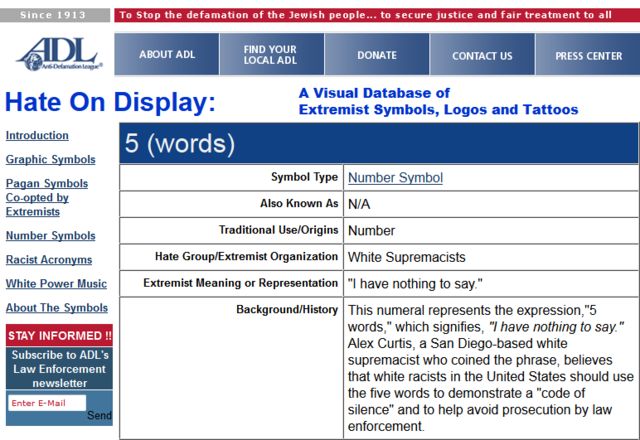The image size is (640, 440).
Task: Go to Find Your Local ADL
Action: pos(270,55)
